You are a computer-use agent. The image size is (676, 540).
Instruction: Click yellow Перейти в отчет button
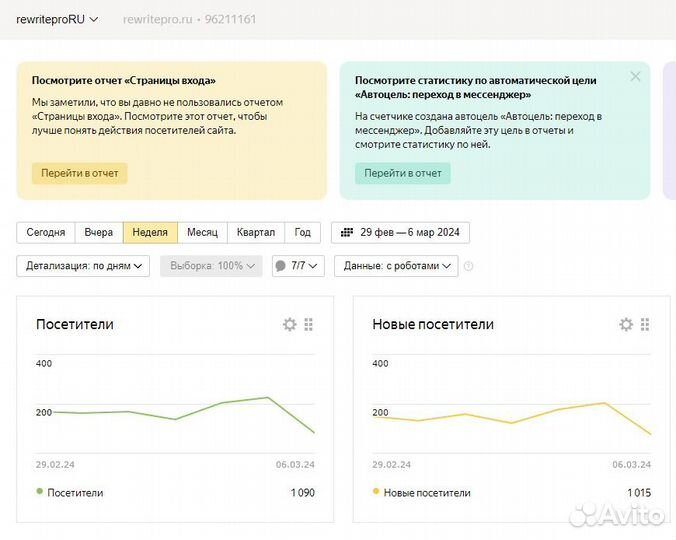79,173
